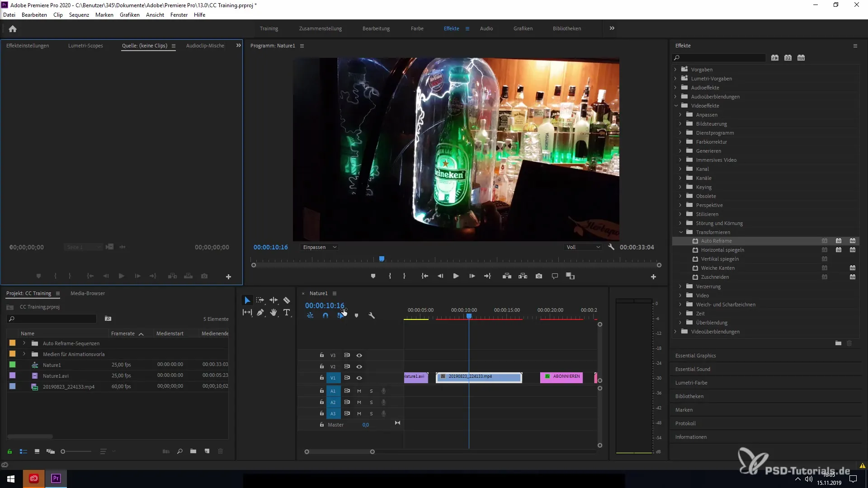Toggle track lock on V1
Image resolution: width=868 pixels, height=488 pixels.
tap(321, 377)
